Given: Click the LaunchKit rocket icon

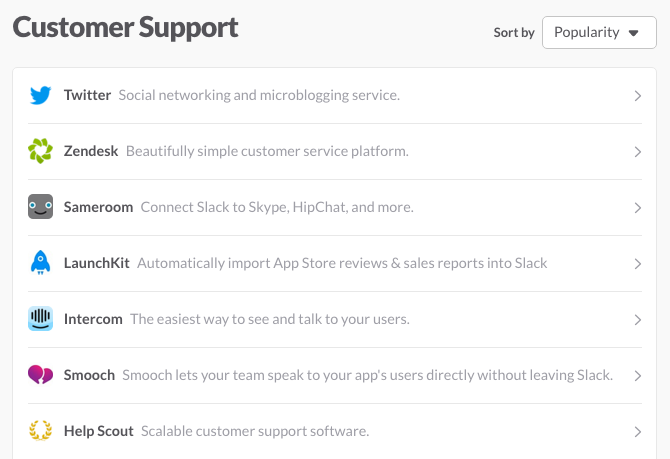Looking at the screenshot, I should click(x=41, y=262).
